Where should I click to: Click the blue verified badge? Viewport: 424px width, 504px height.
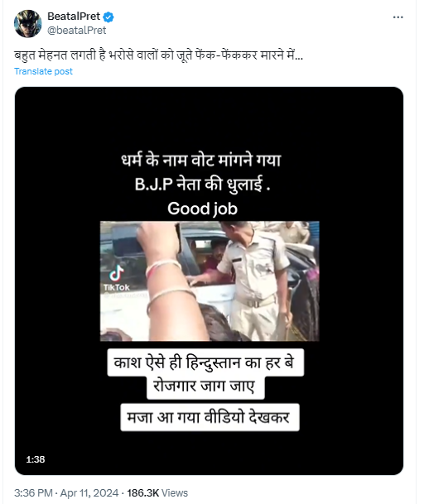108,17
